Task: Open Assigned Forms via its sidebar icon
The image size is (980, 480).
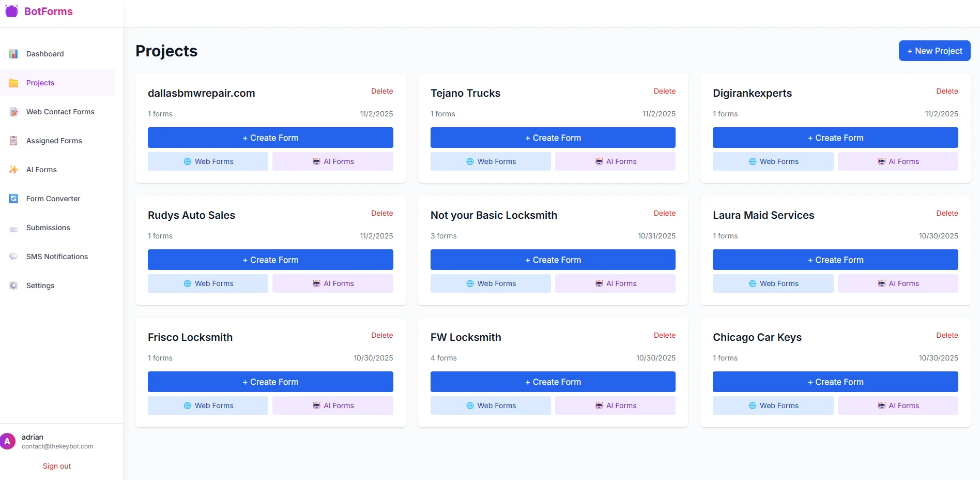Action: pyautogui.click(x=13, y=141)
